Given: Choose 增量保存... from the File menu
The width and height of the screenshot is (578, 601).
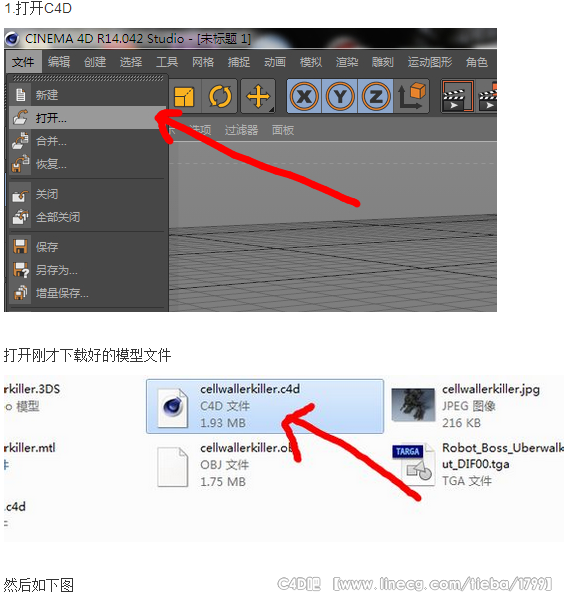Looking at the screenshot, I should click(x=87, y=293).
